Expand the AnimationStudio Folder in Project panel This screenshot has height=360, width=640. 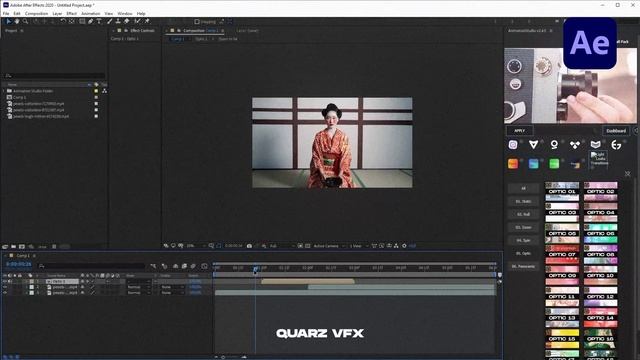[x=4, y=91]
